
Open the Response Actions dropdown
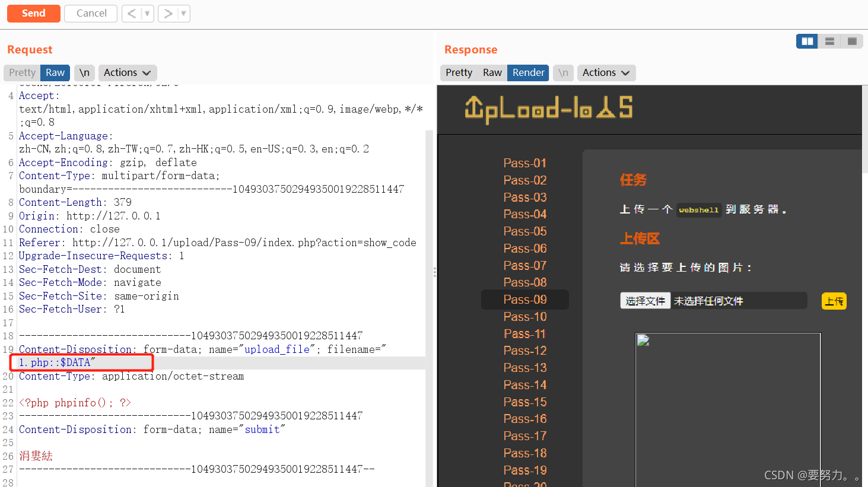click(x=606, y=72)
